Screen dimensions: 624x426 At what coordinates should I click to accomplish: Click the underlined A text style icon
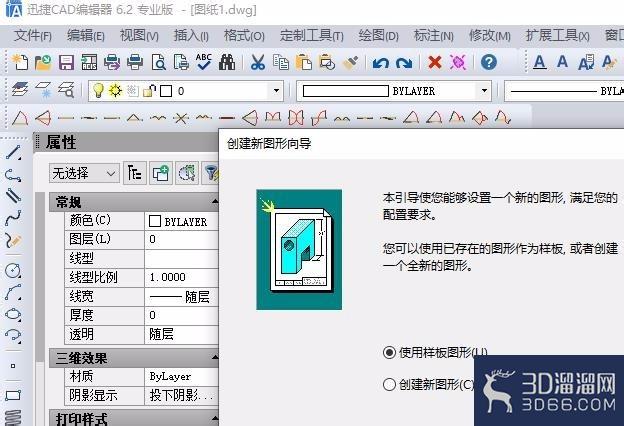coord(540,63)
